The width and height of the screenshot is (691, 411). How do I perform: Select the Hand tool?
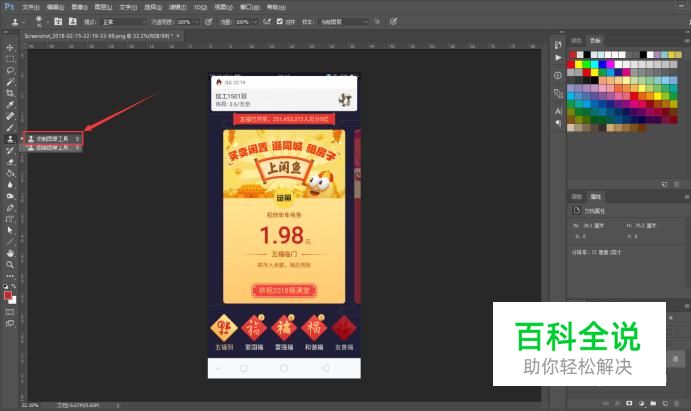10,253
